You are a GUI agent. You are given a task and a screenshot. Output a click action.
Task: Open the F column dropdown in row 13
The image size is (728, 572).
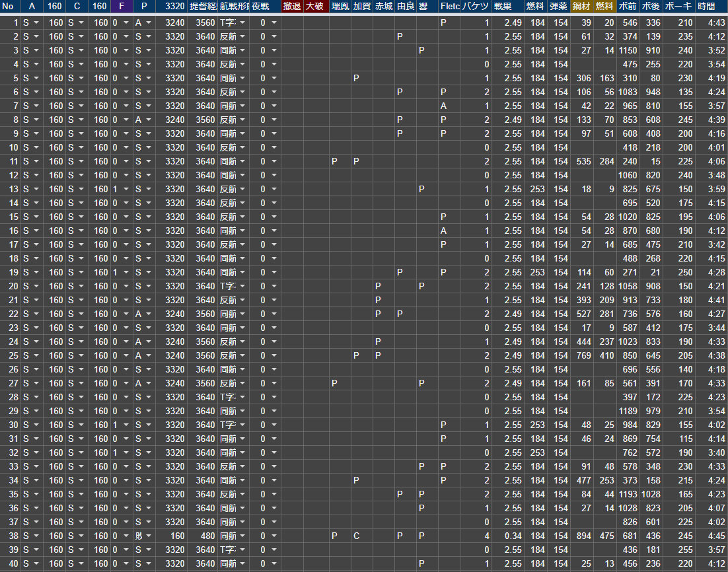[126, 190]
